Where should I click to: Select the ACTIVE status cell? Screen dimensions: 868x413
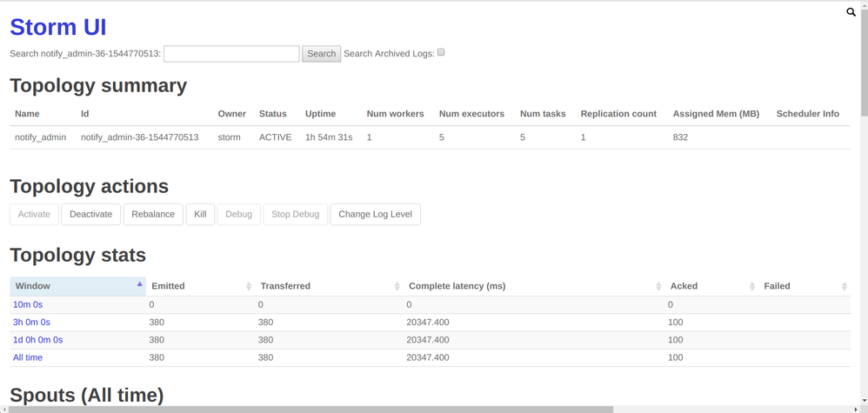pos(275,137)
